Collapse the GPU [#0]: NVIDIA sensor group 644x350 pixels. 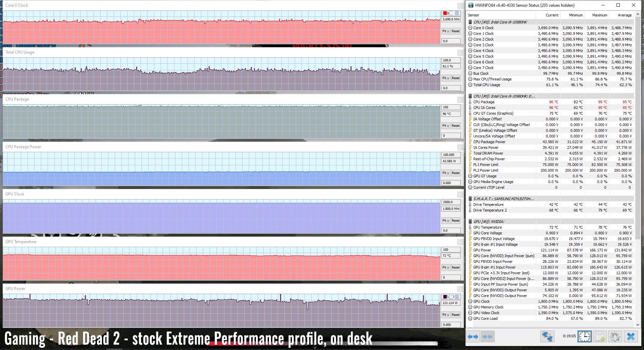coord(470,222)
